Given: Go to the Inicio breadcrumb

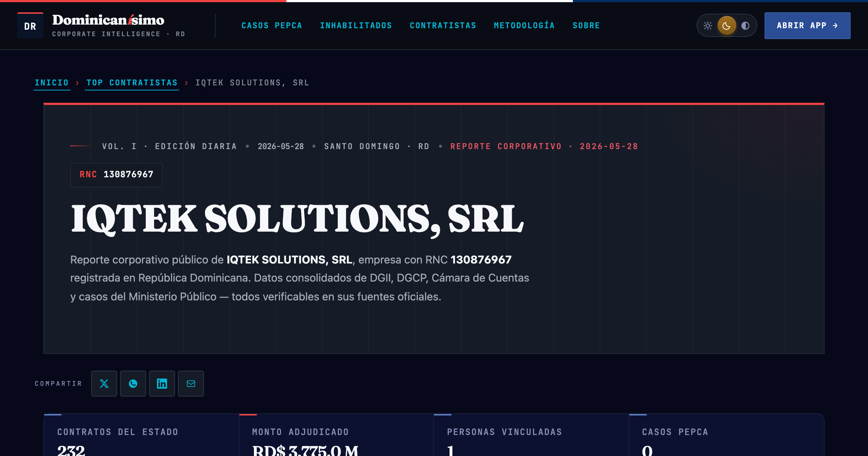Looking at the screenshot, I should [x=52, y=83].
